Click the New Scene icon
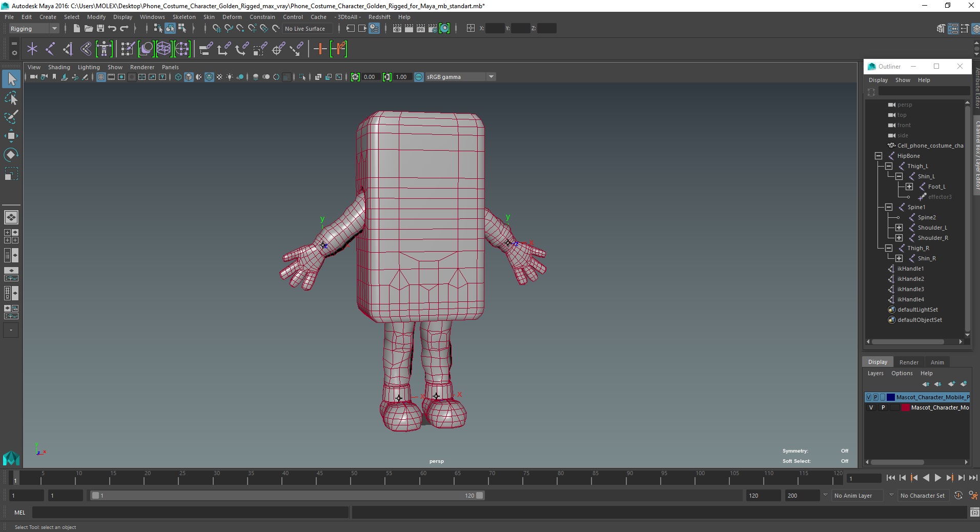The height and width of the screenshot is (532, 980). tap(76, 29)
